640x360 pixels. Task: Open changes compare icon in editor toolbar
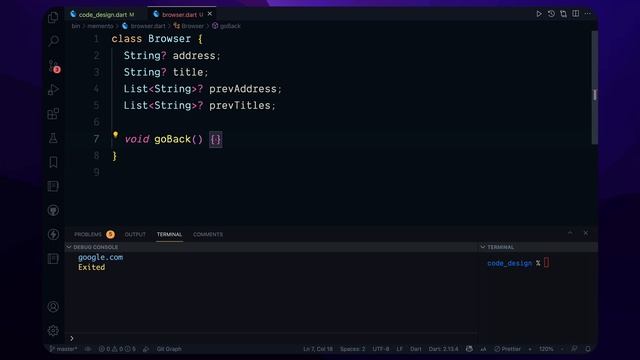563,14
